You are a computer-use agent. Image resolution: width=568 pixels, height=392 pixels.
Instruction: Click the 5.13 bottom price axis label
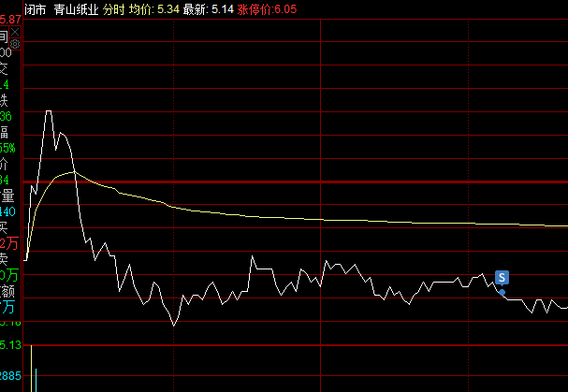coord(9,344)
